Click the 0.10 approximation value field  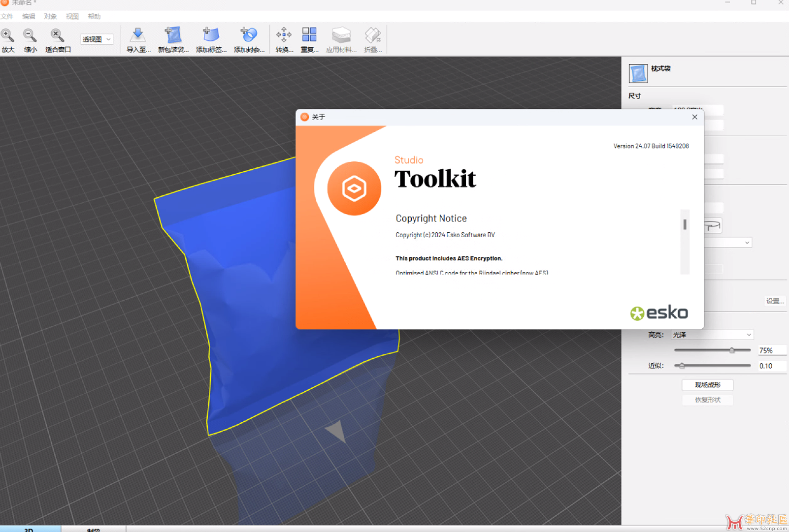[x=772, y=366]
